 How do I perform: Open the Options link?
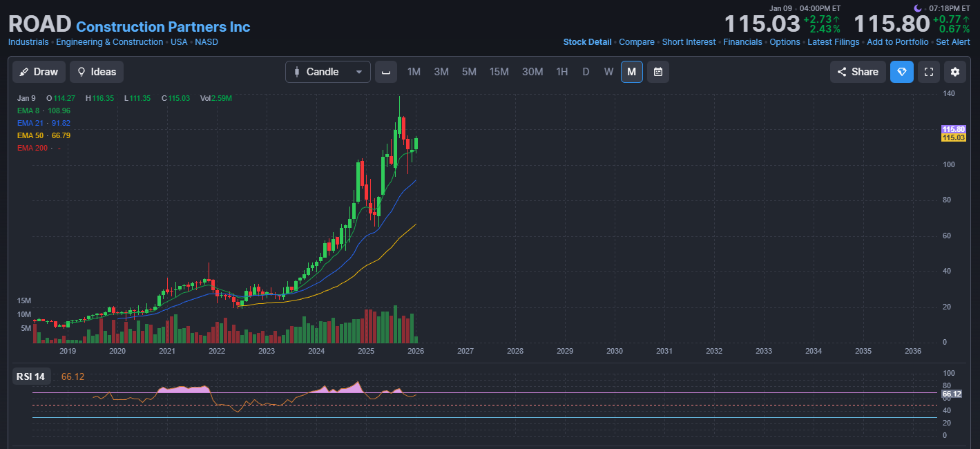[785, 42]
